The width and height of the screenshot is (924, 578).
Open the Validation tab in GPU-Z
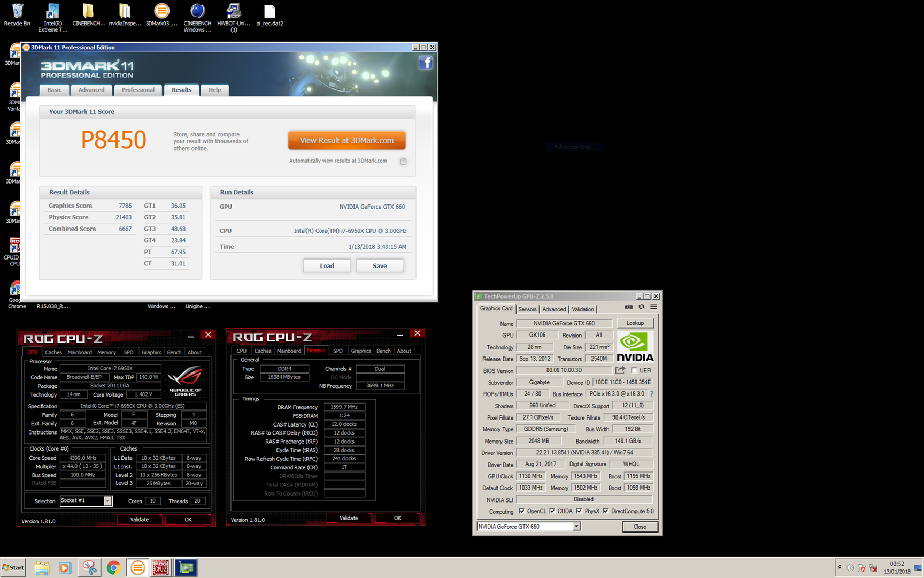point(582,309)
